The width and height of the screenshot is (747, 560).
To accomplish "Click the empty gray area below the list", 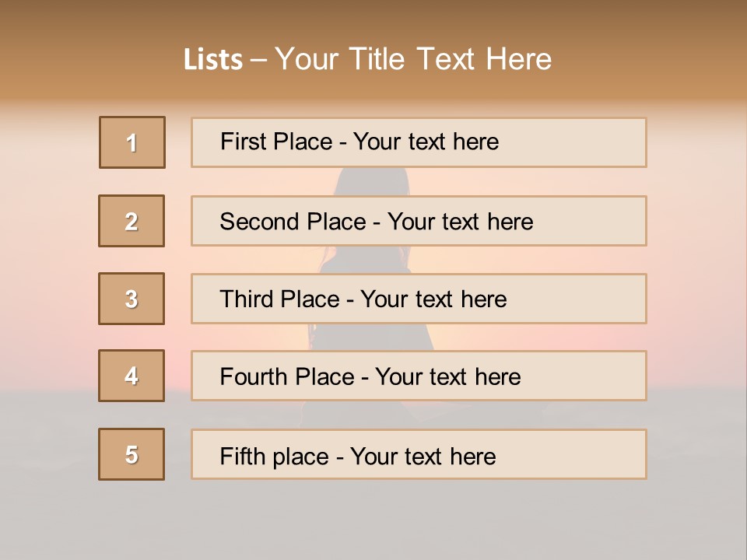I will click(x=373, y=521).
